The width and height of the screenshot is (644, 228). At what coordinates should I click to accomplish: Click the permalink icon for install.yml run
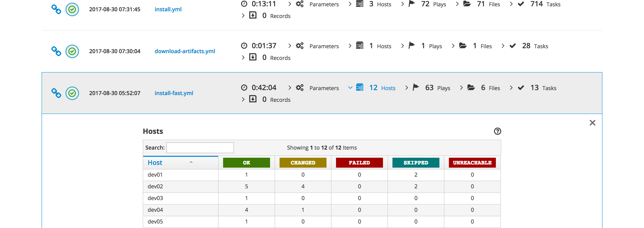pos(56,9)
